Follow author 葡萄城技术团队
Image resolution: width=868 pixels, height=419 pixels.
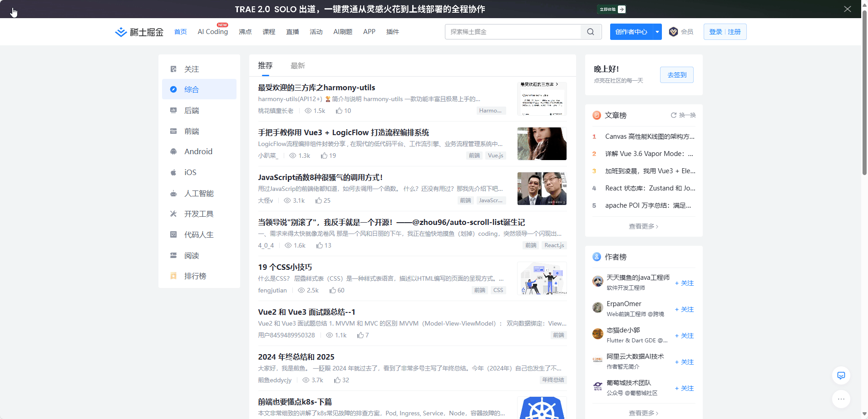[x=684, y=388]
